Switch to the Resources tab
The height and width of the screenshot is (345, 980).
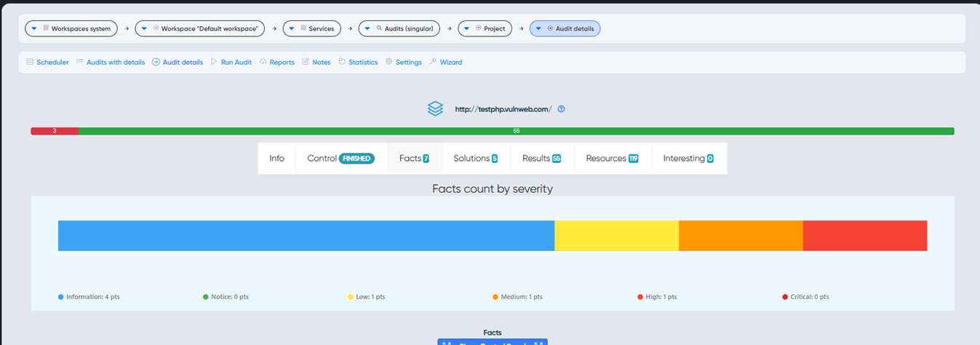(613, 158)
